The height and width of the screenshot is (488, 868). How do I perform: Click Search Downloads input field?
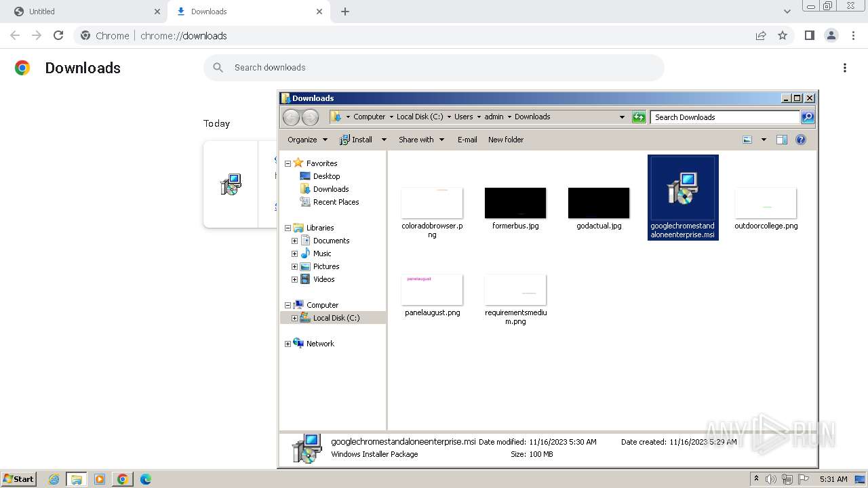pyautogui.click(x=725, y=117)
